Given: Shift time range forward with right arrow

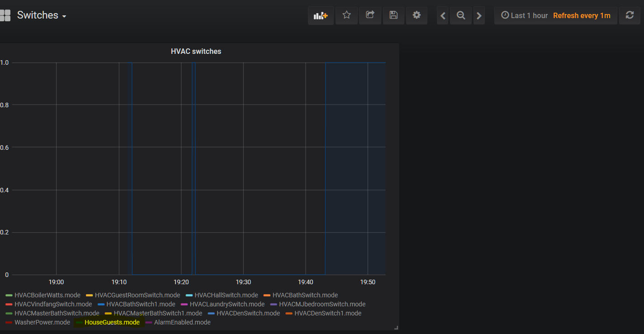Looking at the screenshot, I should [x=479, y=16].
